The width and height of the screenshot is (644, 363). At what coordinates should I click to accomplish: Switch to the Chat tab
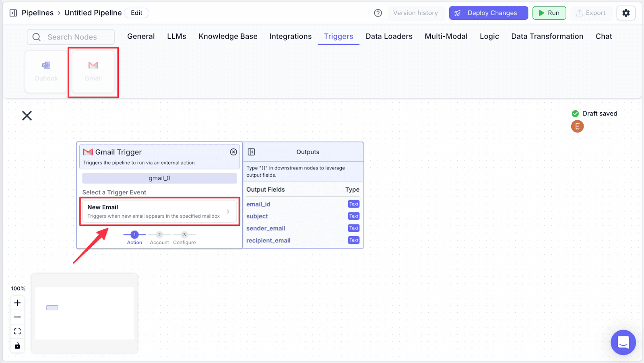(x=604, y=36)
